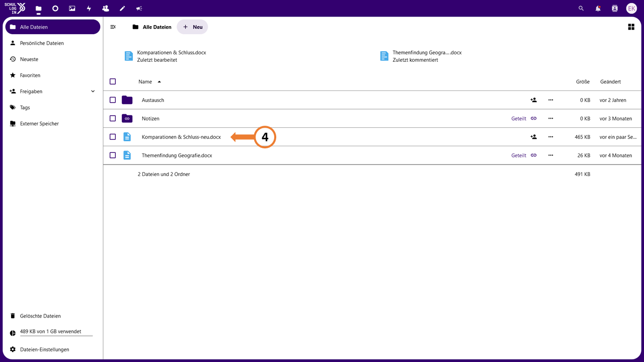
Task: Click the search magnifier icon
Action: click(581, 9)
